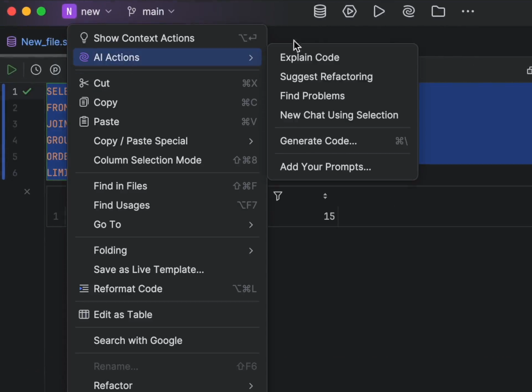Close the results panel with X
Image resolution: width=532 pixels, height=392 pixels.
(x=27, y=191)
